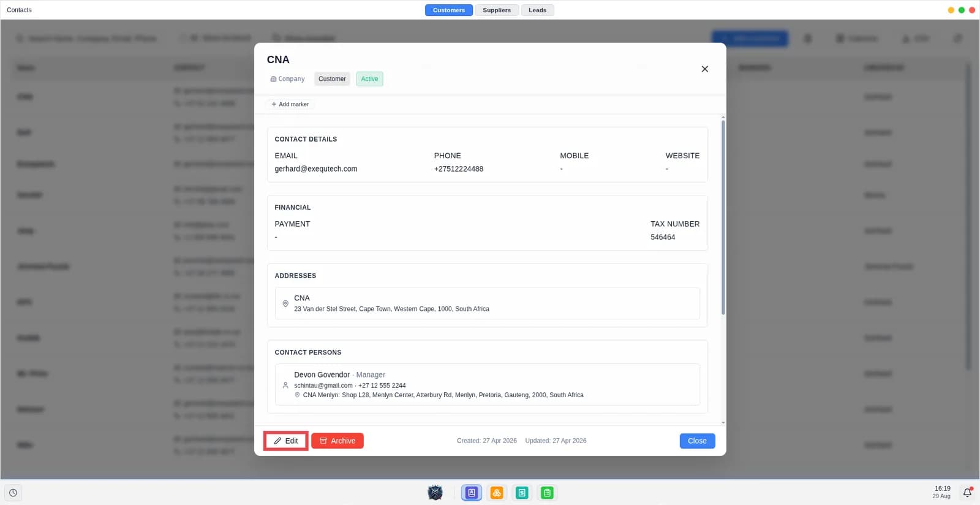980x505 pixels.
Task: Click the Edit button with pencil icon
Action: (x=286, y=441)
